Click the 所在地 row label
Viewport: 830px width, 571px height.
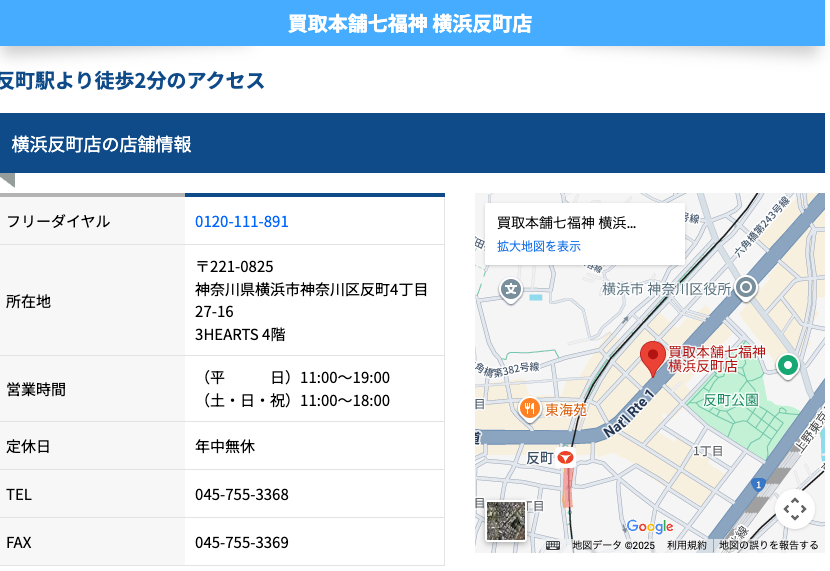(29, 301)
